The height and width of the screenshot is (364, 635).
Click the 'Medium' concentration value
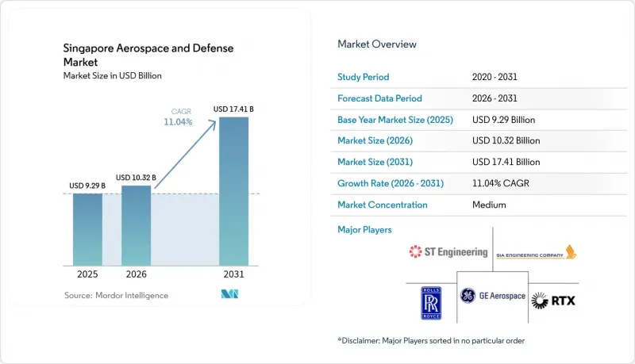[x=489, y=205]
